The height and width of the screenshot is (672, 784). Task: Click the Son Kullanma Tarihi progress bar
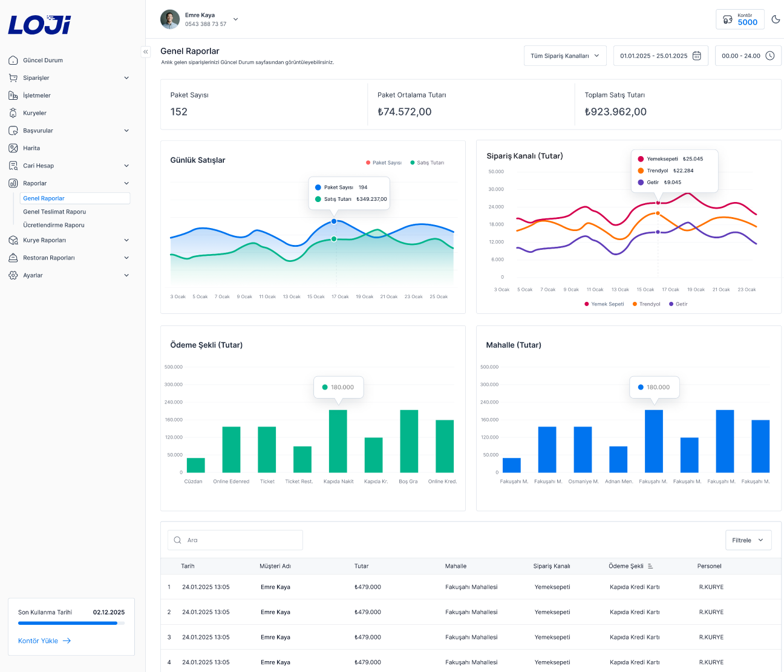[71, 624]
